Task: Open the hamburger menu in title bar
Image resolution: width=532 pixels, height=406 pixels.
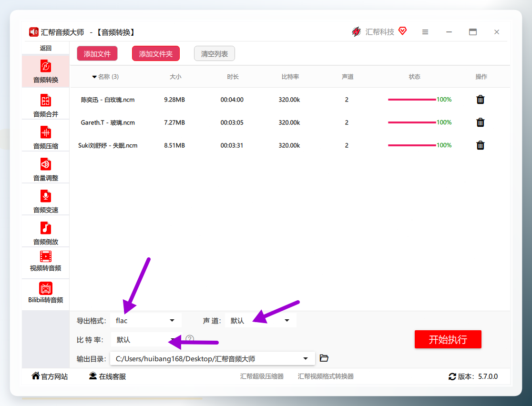Action: click(x=425, y=32)
